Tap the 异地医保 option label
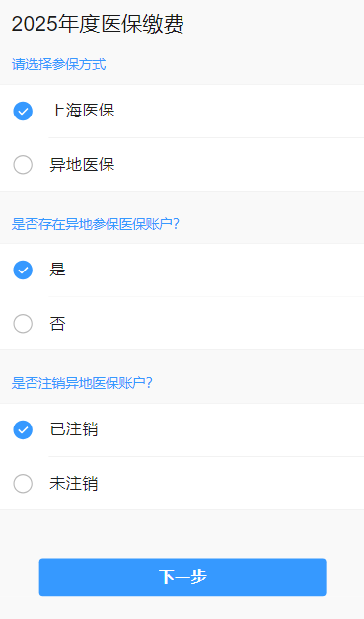This screenshot has height=619, width=364. point(82,164)
